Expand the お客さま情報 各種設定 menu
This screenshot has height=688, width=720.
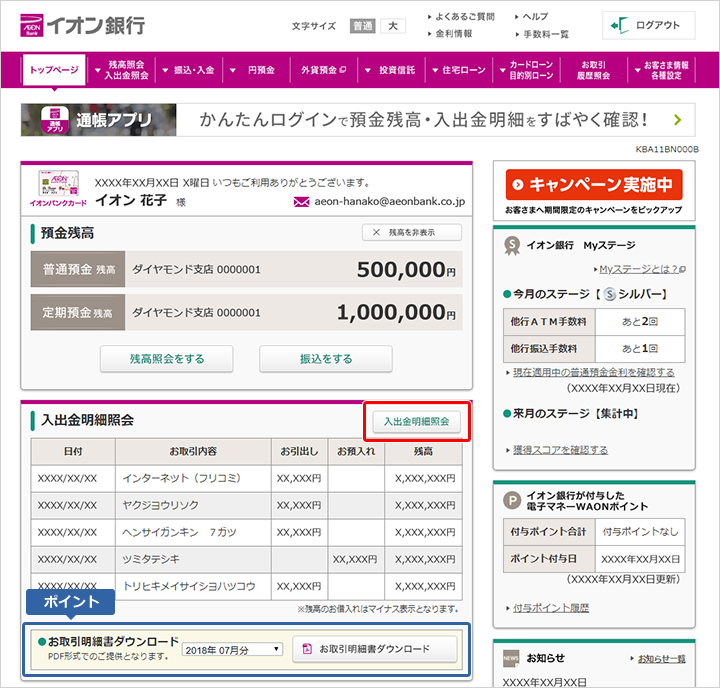click(661, 70)
